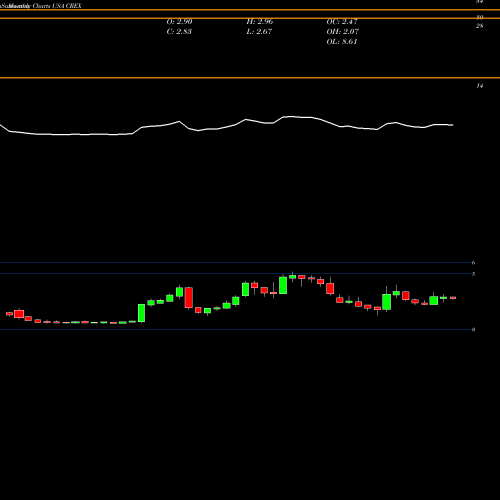Click the 'L: 2.67' low price value
500x500 pixels.
[259, 32]
